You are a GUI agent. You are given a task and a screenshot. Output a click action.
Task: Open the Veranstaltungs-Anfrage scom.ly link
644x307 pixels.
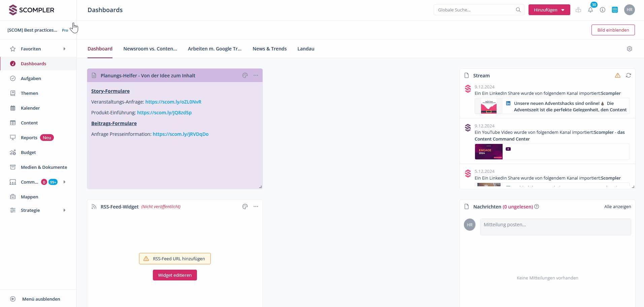(x=173, y=102)
